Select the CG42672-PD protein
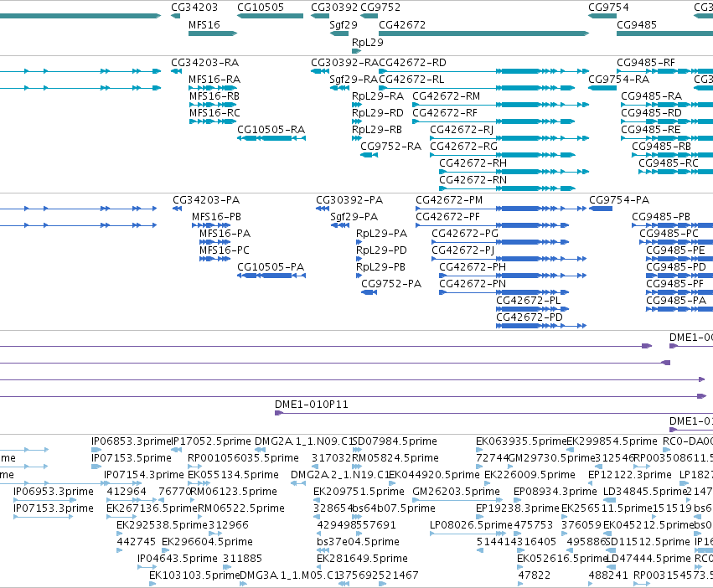 pyautogui.click(x=530, y=318)
